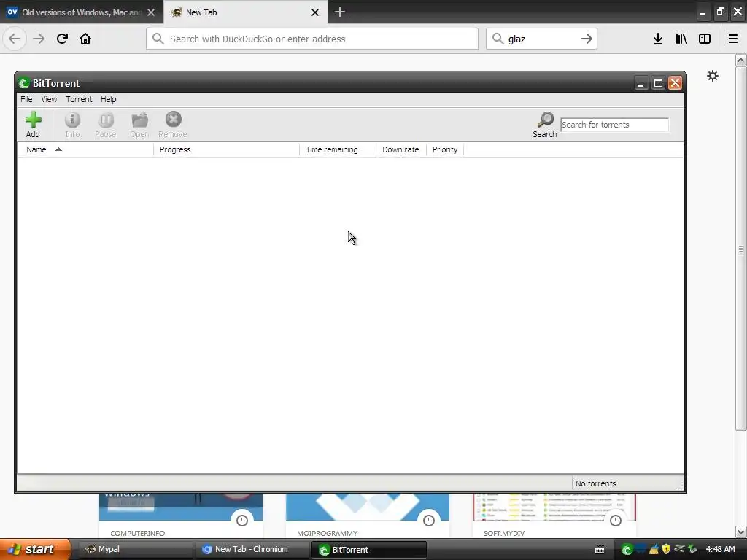The image size is (747, 560).
Task: Focus the Search for torrents field
Action: coord(614,125)
